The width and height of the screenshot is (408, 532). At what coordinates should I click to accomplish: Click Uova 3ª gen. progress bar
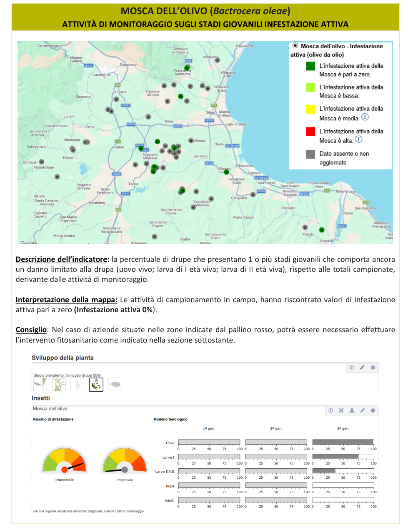point(343,442)
